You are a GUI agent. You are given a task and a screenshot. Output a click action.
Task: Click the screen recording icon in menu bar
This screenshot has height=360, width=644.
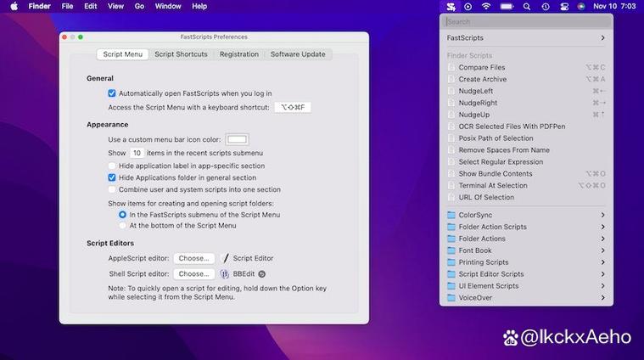[468, 7]
